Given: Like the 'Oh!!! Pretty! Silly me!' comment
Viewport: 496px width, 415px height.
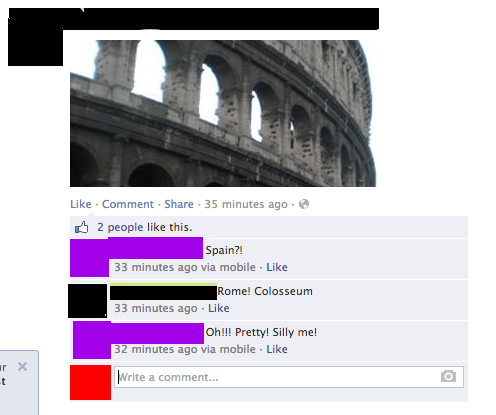Looking at the screenshot, I should tap(277, 349).
